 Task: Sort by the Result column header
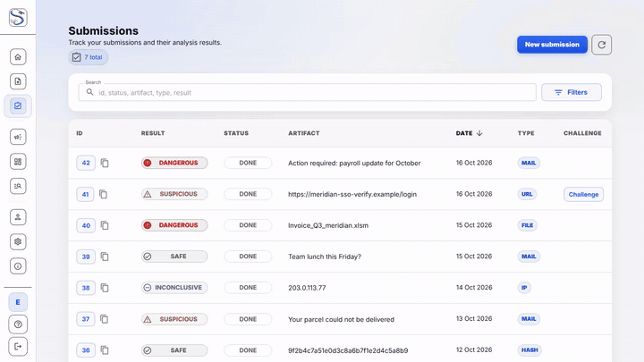click(x=153, y=133)
